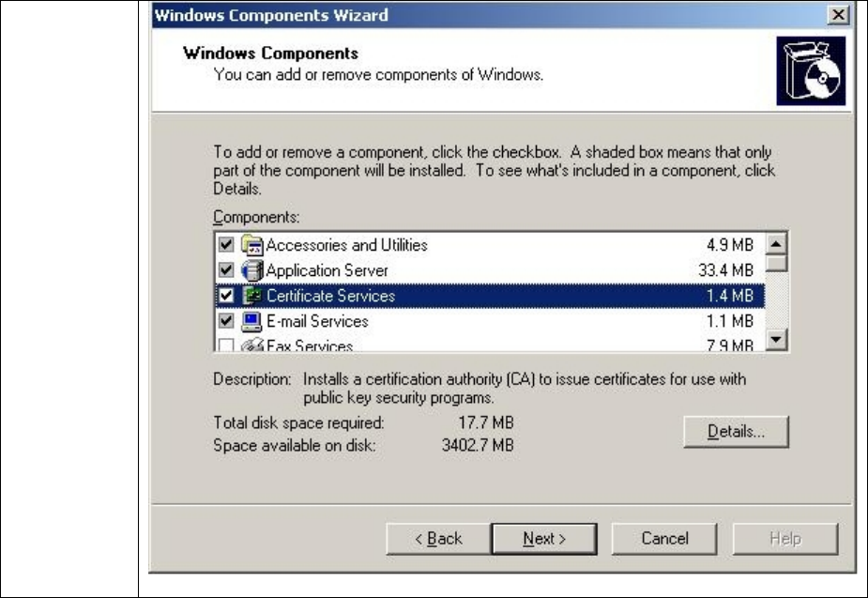
Task: Click the components list scroll down arrow
Action: (776, 339)
